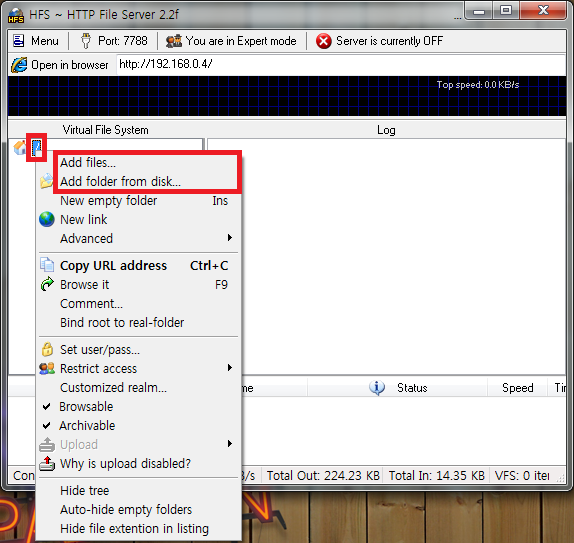
Task: Toggle the Expert mode button
Action: (231, 41)
